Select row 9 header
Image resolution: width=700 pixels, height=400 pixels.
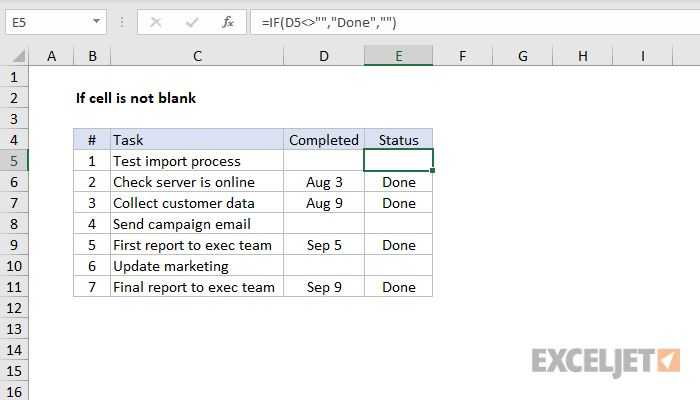point(14,245)
